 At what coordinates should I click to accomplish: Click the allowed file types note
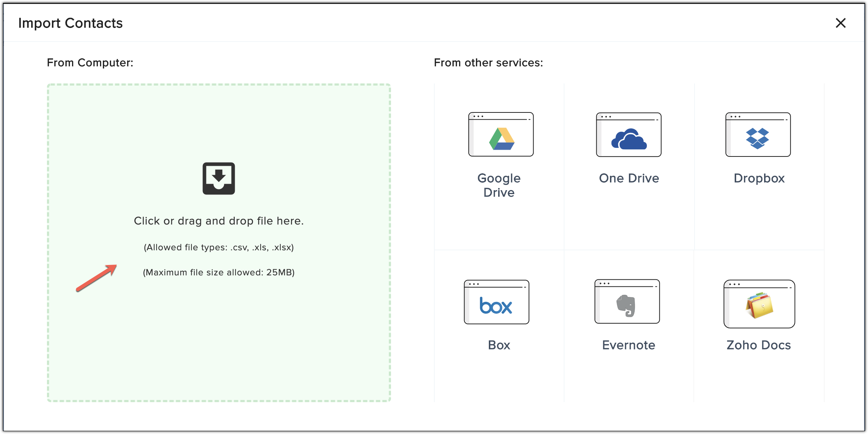[x=219, y=247]
